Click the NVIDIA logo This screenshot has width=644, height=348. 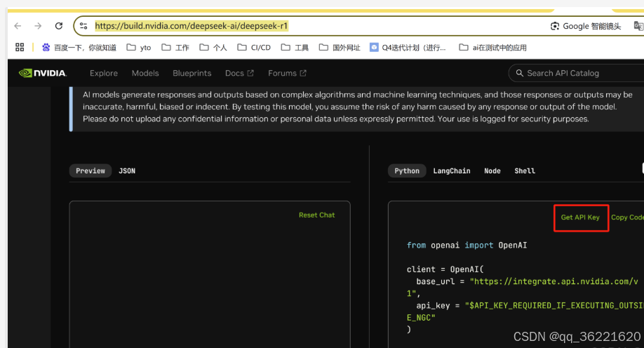click(x=43, y=73)
